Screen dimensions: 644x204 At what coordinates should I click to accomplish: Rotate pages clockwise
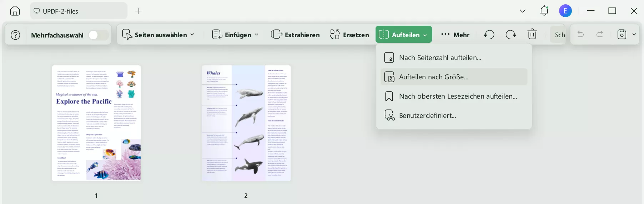tap(511, 35)
